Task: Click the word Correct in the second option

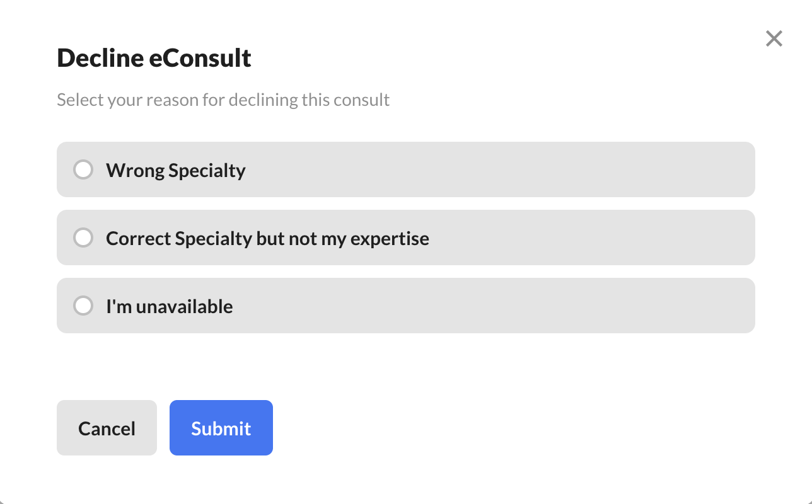Action: coord(139,239)
